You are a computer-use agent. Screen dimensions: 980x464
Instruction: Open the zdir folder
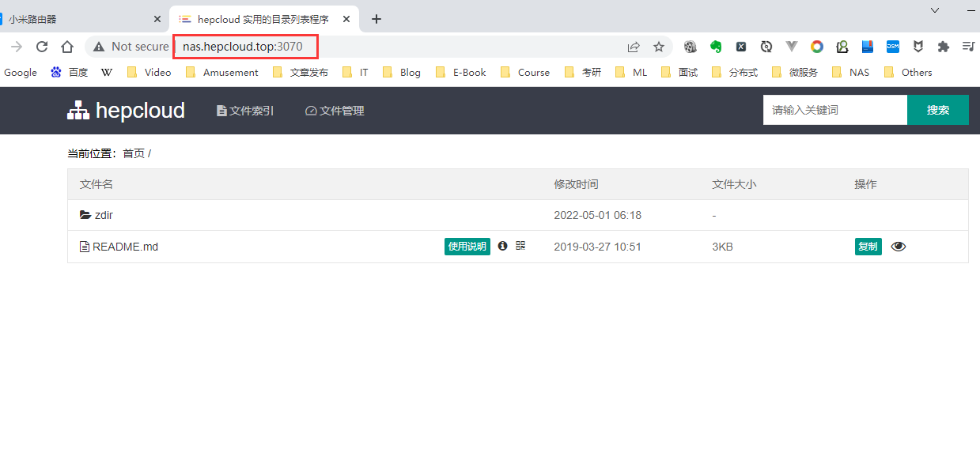(103, 215)
